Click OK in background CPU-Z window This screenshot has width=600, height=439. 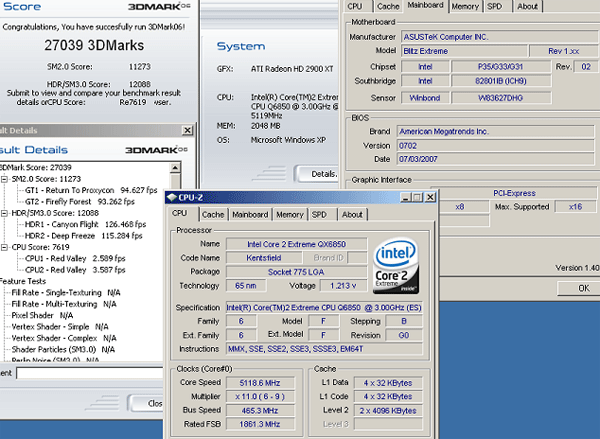pyautogui.click(x=579, y=288)
